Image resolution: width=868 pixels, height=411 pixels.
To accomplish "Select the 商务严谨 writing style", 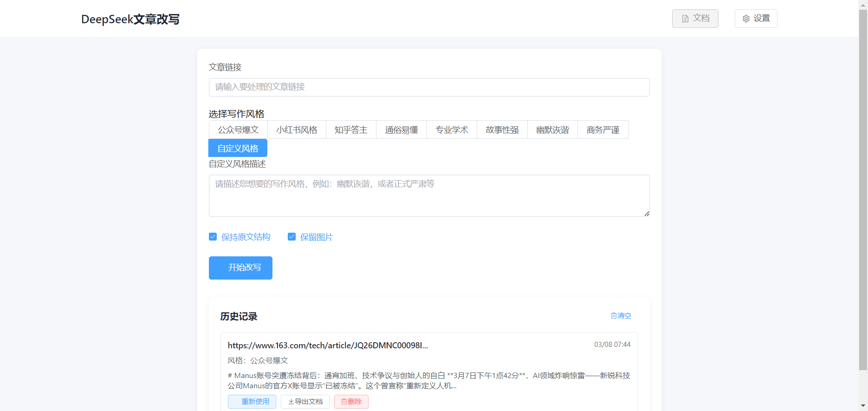I will tap(603, 130).
